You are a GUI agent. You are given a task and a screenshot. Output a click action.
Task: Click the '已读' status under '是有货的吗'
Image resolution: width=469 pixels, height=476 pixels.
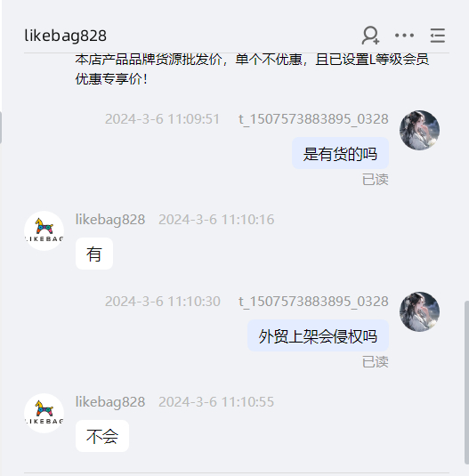pos(376,180)
